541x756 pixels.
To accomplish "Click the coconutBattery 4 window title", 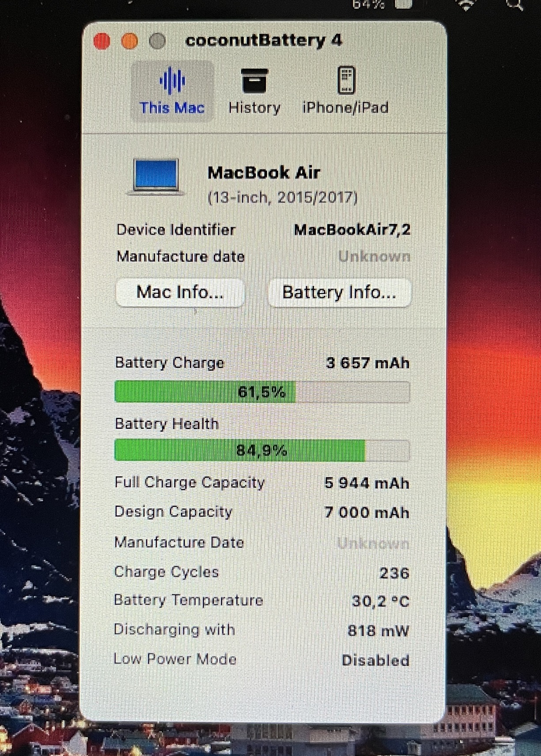I will tap(264, 41).
